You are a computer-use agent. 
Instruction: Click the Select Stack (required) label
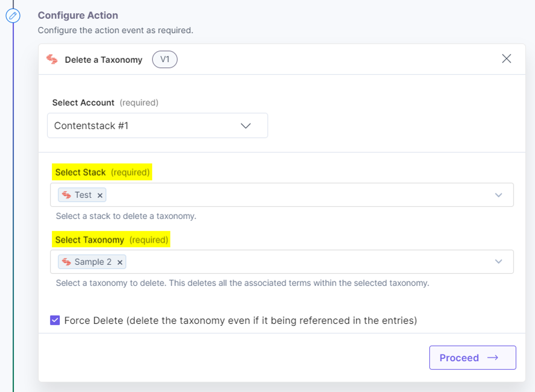pos(102,172)
